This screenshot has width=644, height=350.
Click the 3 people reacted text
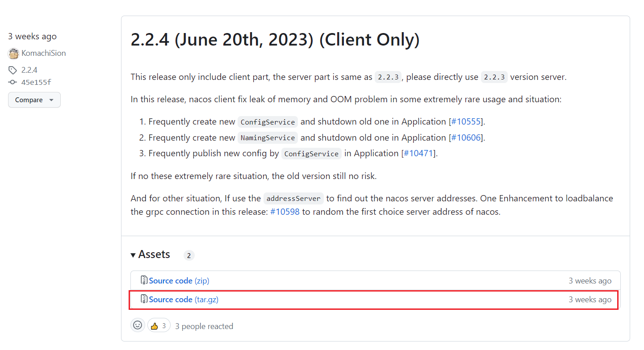(x=204, y=326)
